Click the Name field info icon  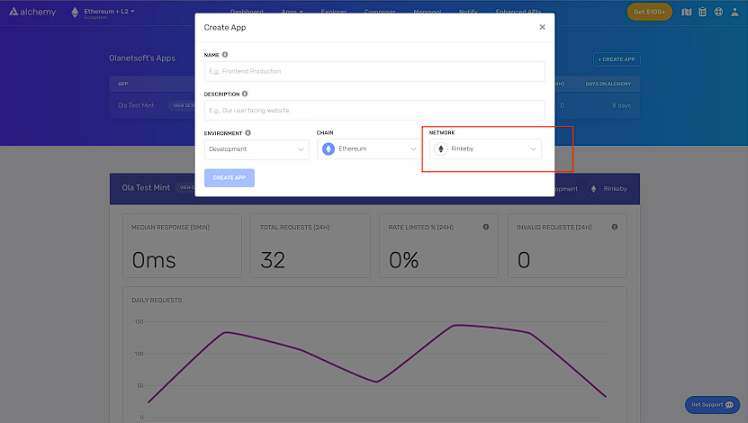pos(225,54)
